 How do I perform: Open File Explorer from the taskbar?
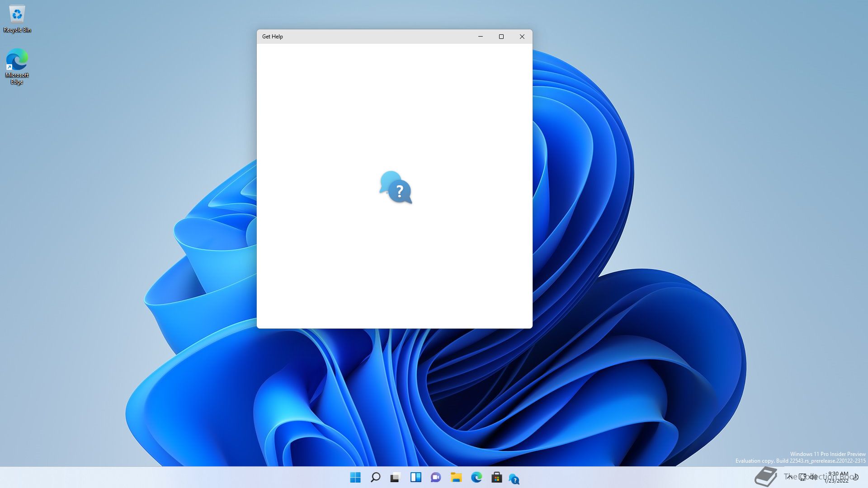click(456, 477)
